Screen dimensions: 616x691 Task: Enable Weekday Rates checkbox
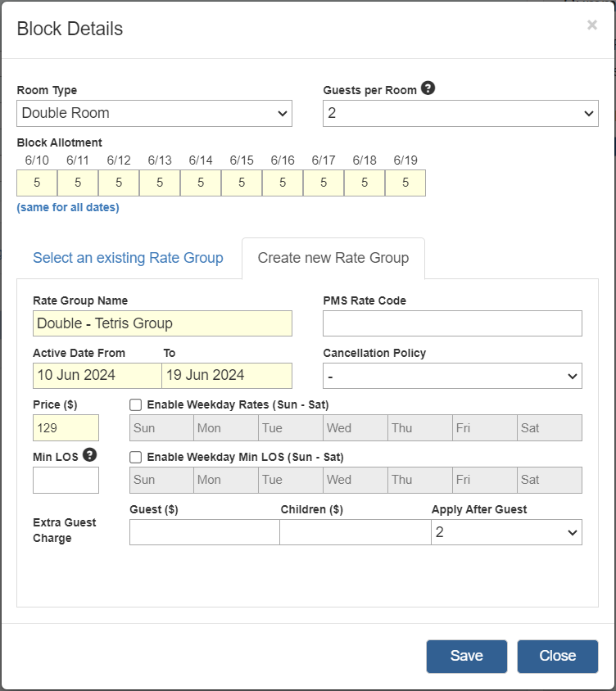[x=136, y=405]
